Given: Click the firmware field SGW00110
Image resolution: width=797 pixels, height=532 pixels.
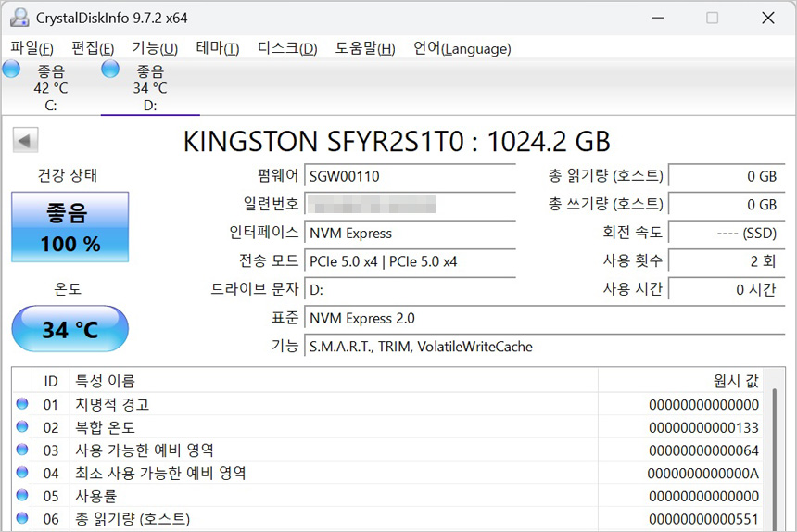Looking at the screenshot, I should point(410,176).
